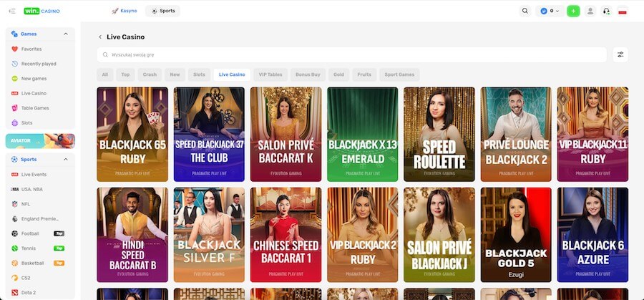
Task: Open Blackjack Silver F game
Action: (x=209, y=235)
